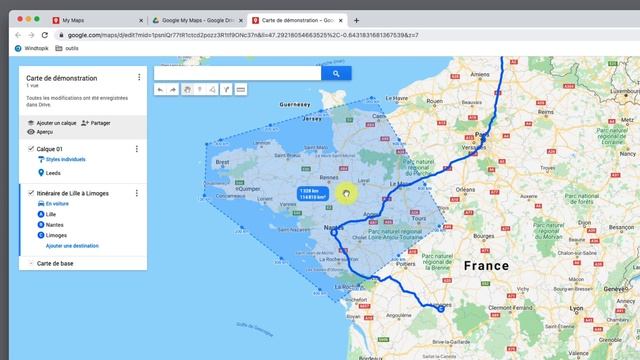Select the measure distances ruler tool
Viewport: 640px width, 360px height.
coord(240,89)
